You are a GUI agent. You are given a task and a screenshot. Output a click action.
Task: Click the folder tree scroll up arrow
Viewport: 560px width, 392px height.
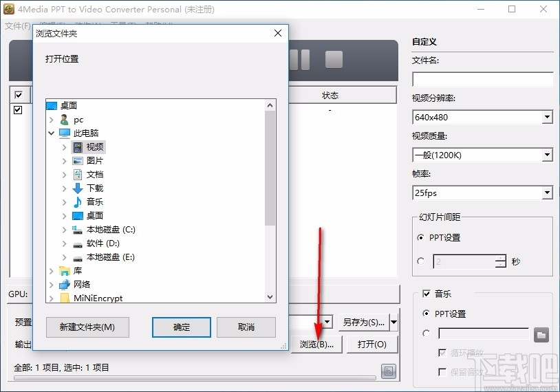tap(270, 105)
